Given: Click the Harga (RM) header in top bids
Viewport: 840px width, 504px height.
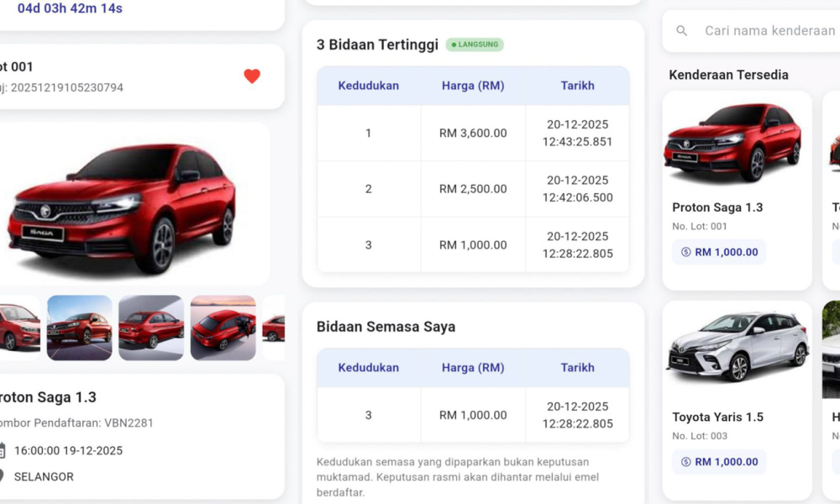Looking at the screenshot, I should click(473, 86).
